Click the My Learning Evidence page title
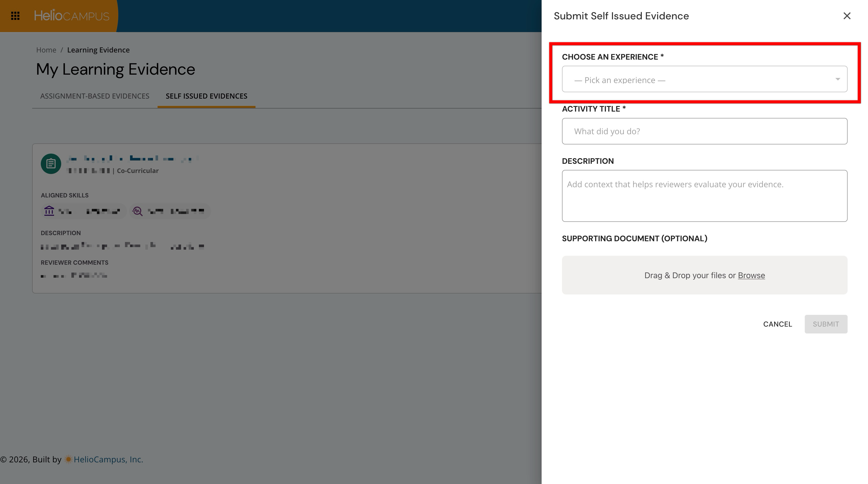 coord(116,69)
